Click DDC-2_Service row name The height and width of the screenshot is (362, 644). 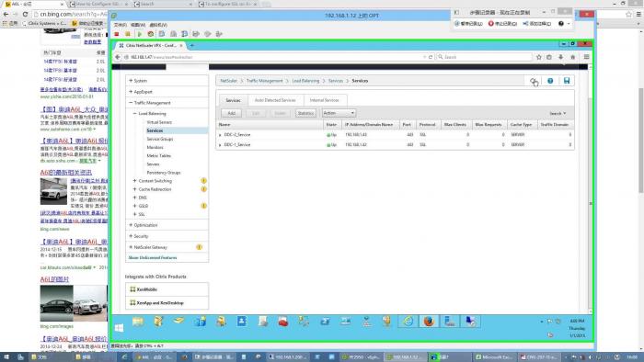[237, 135]
